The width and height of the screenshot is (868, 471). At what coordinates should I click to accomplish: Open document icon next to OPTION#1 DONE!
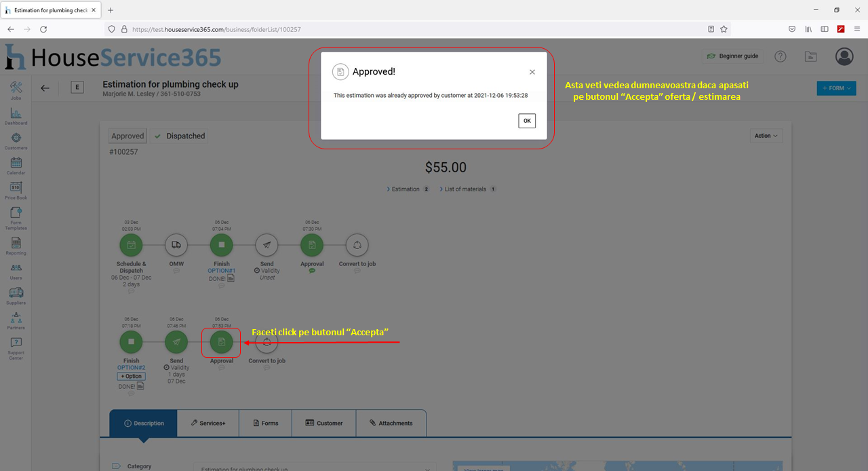point(231,278)
